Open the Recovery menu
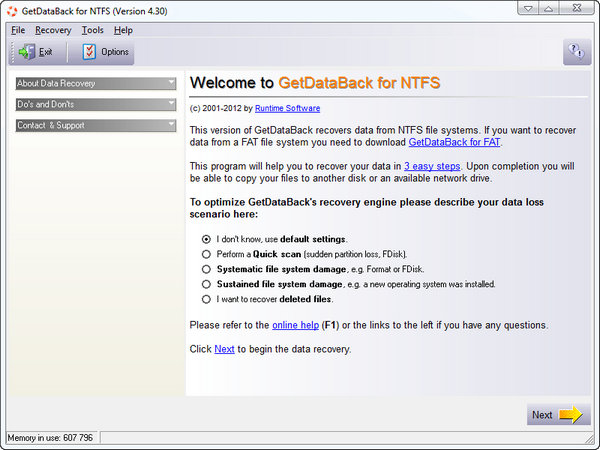600x450 pixels. (53, 30)
